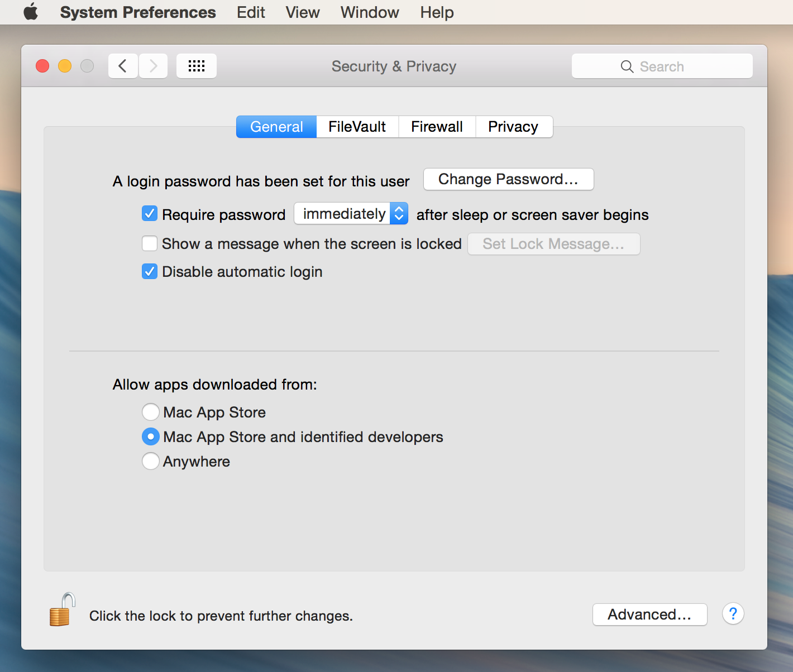Viewport: 793px width, 672px height.
Task: Switch to the General tab
Action: coord(276,127)
